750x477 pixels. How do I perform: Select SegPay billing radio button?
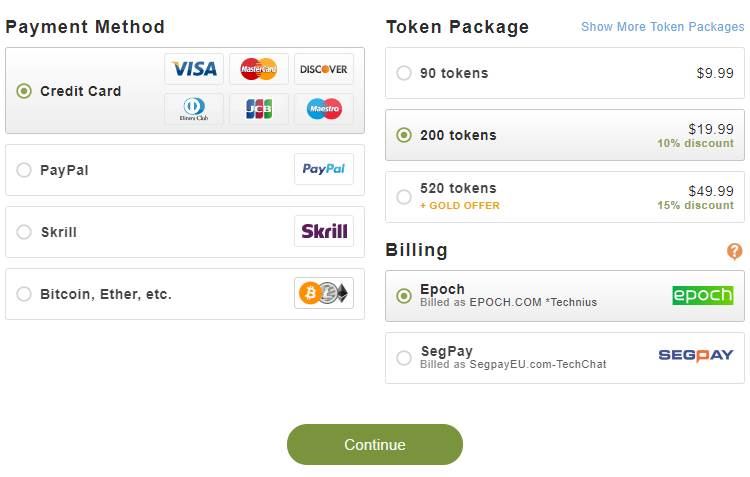pos(404,358)
